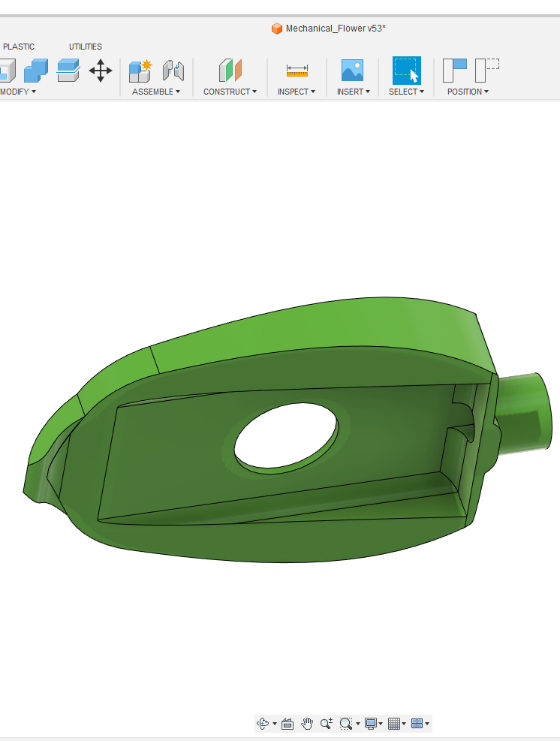This screenshot has height=741, width=560.
Task: Open the ASSEMBLE dropdown menu
Action: coord(156,92)
